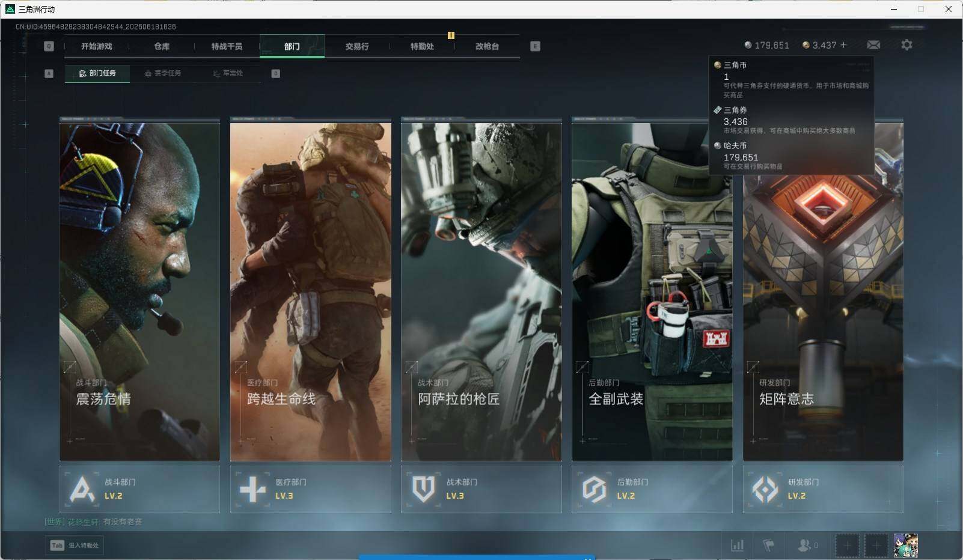Click the 研发部门 diamond icon
The height and width of the screenshot is (560, 963).
coord(765,489)
